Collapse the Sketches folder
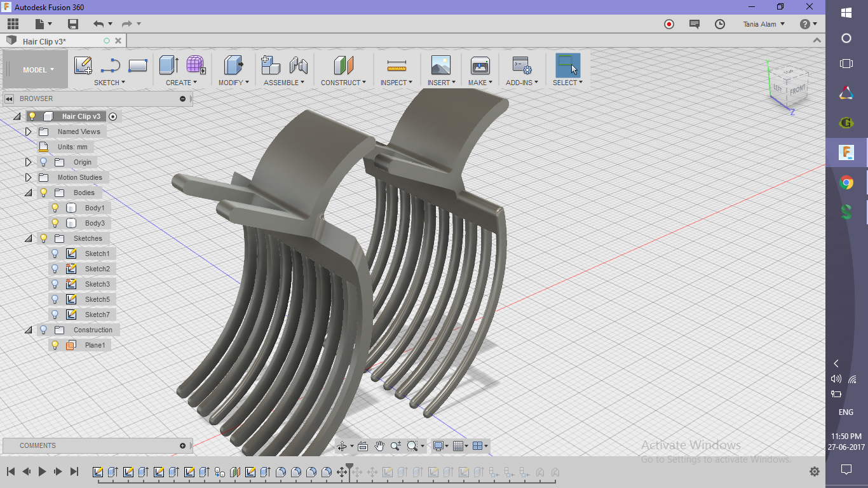 (28, 238)
